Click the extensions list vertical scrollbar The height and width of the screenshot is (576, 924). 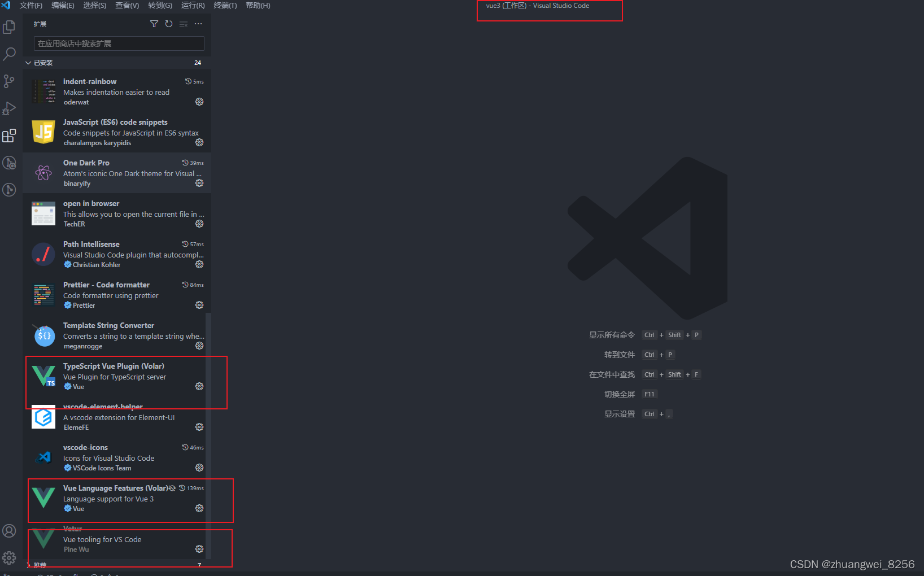(208, 435)
